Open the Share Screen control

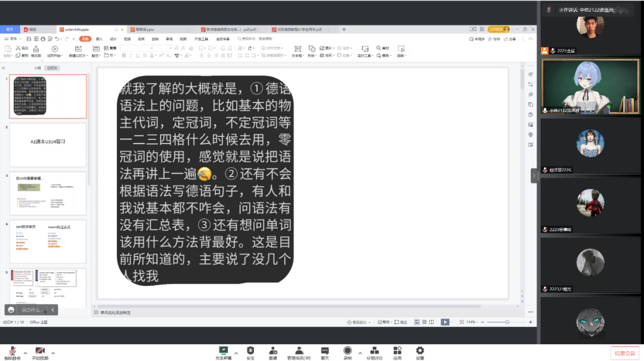coord(223,350)
